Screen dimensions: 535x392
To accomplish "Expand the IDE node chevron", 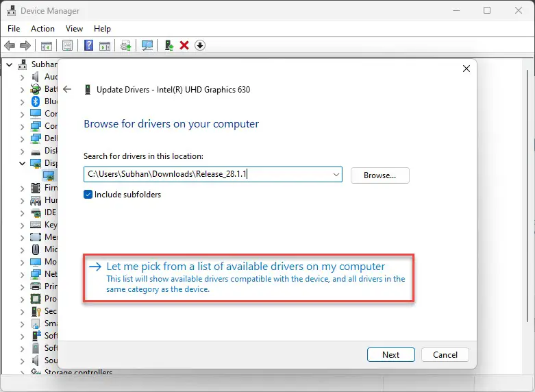I will tap(22, 213).
